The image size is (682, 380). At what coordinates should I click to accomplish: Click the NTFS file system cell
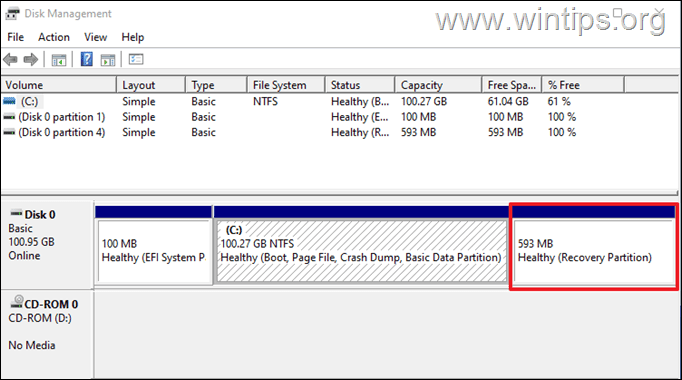click(x=265, y=101)
